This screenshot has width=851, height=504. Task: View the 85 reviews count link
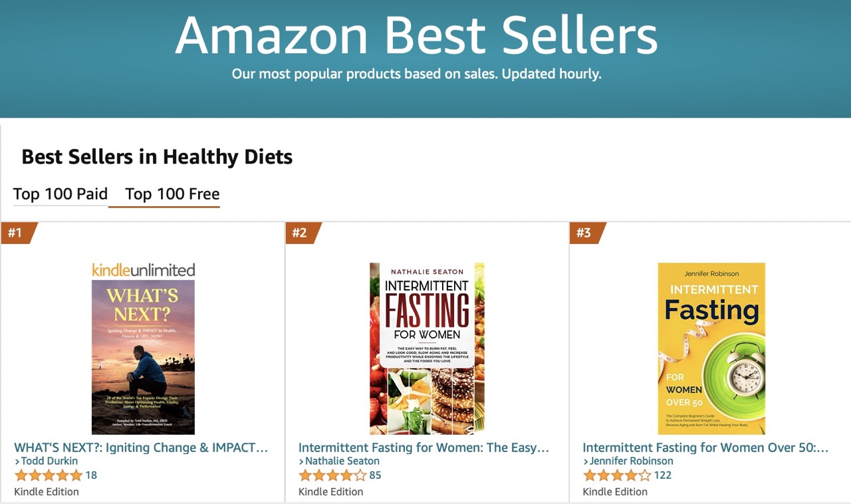[x=375, y=475]
